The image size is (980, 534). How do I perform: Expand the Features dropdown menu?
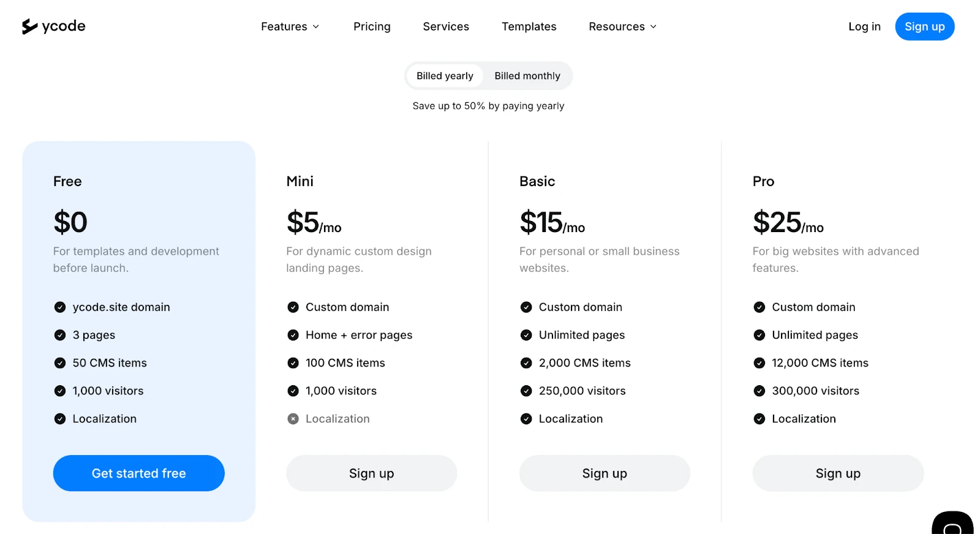click(290, 27)
